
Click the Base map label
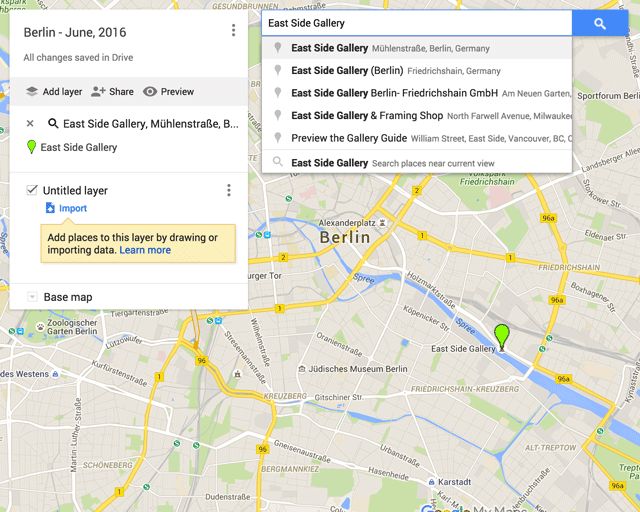[68, 297]
